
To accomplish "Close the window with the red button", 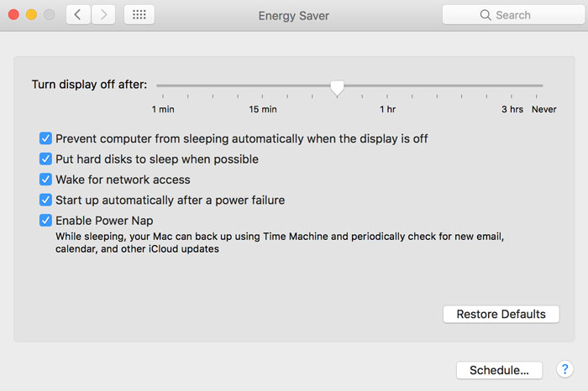I will (x=14, y=15).
